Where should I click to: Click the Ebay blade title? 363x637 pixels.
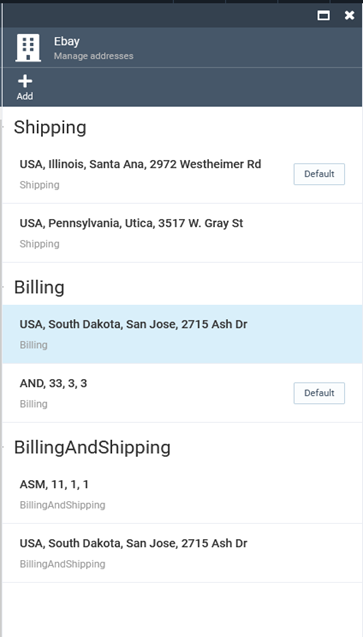click(67, 41)
